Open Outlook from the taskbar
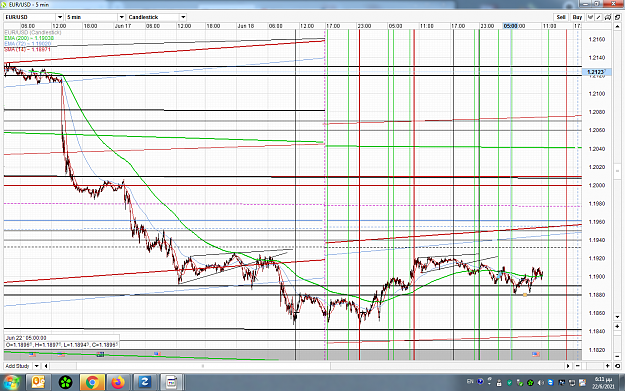 tap(38, 383)
